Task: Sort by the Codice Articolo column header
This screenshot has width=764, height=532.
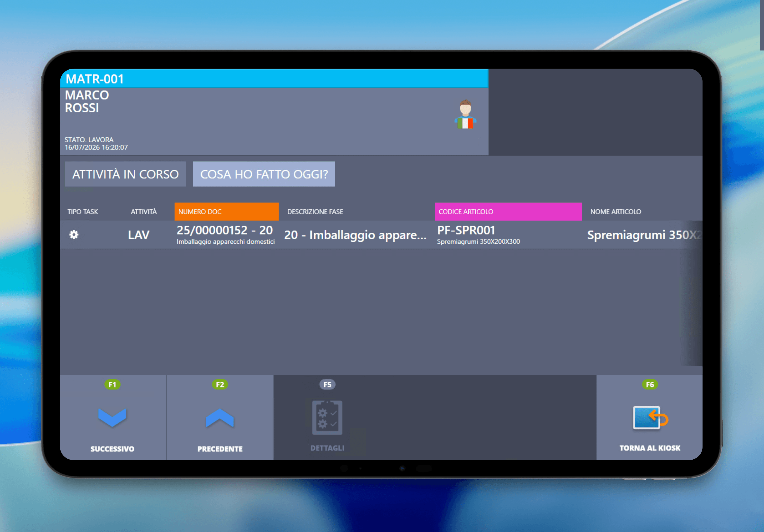Action: 508,211
